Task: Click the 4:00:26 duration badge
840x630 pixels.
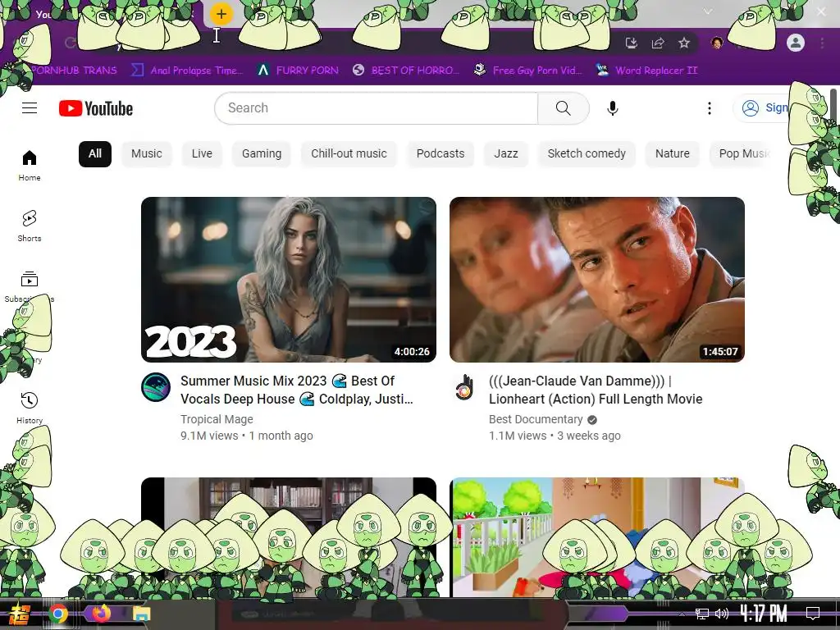Action: coord(412,352)
